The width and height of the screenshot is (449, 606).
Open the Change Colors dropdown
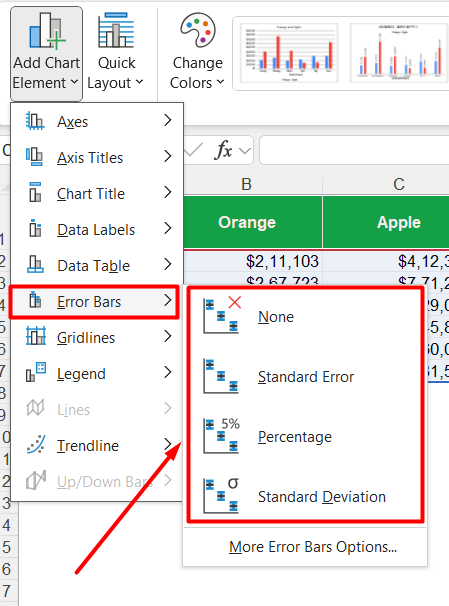click(x=197, y=53)
